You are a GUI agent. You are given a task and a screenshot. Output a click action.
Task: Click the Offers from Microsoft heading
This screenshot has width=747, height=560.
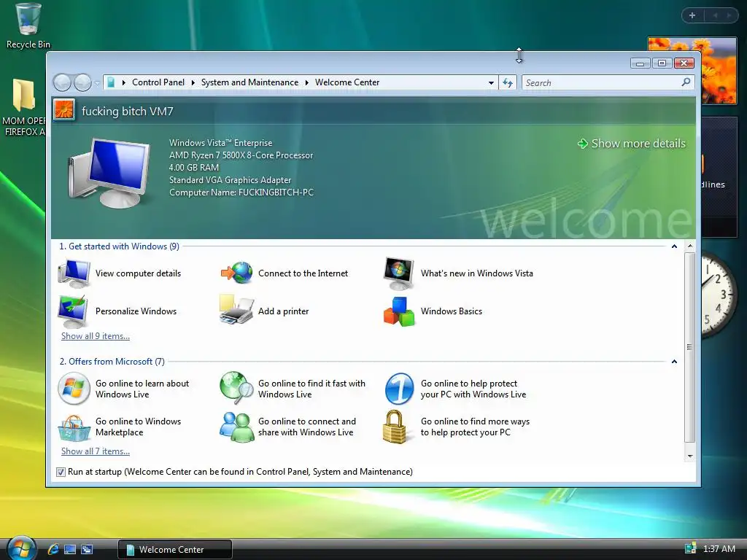pos(112,362)
